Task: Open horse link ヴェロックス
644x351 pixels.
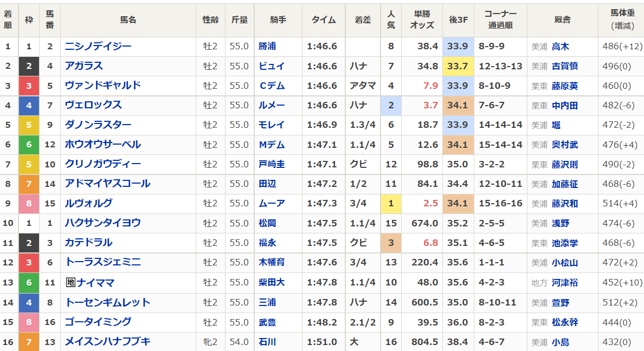Action: (x=93, y=105)
